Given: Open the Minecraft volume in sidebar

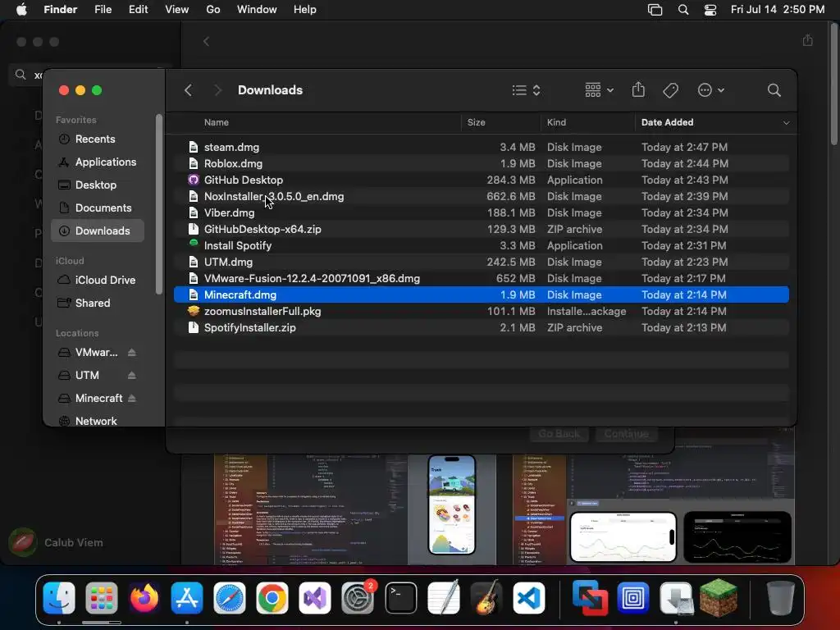Looking at the screenshot, I should (x=98, y=398).
